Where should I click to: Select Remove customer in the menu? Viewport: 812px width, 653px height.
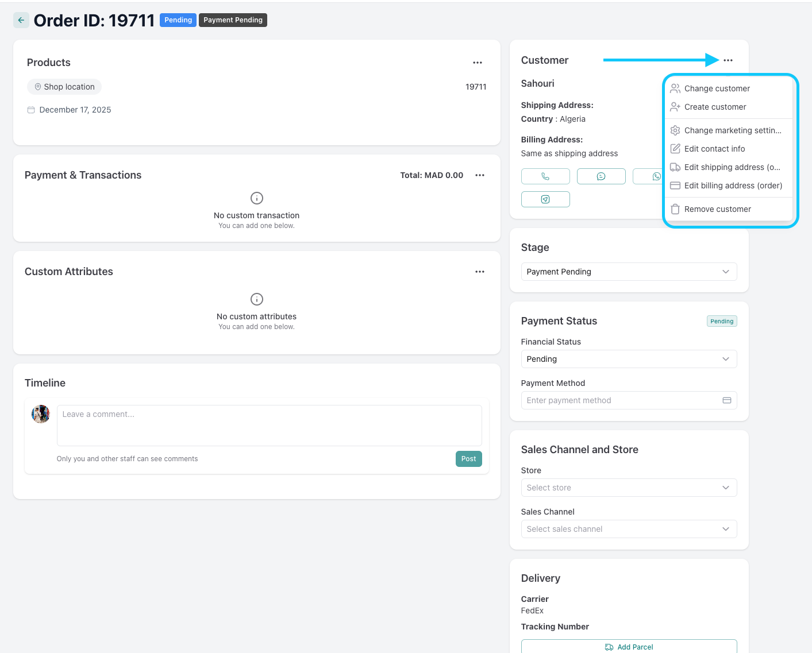pos(717,209)
